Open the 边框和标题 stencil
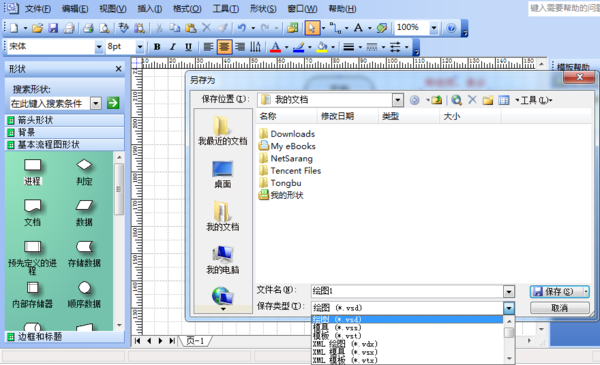 coord(65,337)
